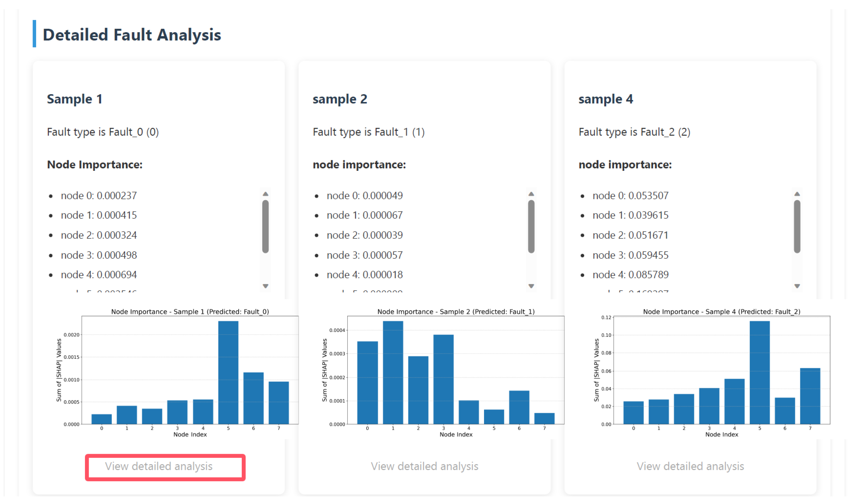The image size is (850, 504).
Task: Click Sample 1 node list scrollbar thumb
Action: [265, 227]
